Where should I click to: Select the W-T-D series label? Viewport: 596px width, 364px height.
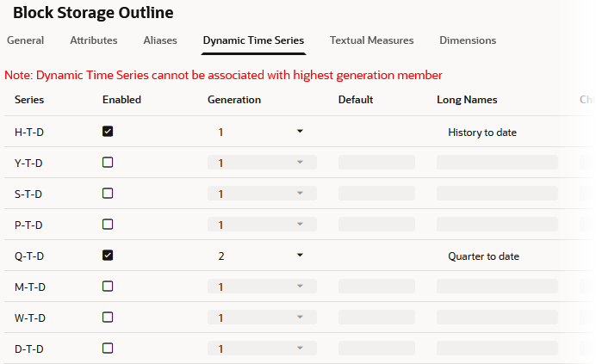pos(30,318)
